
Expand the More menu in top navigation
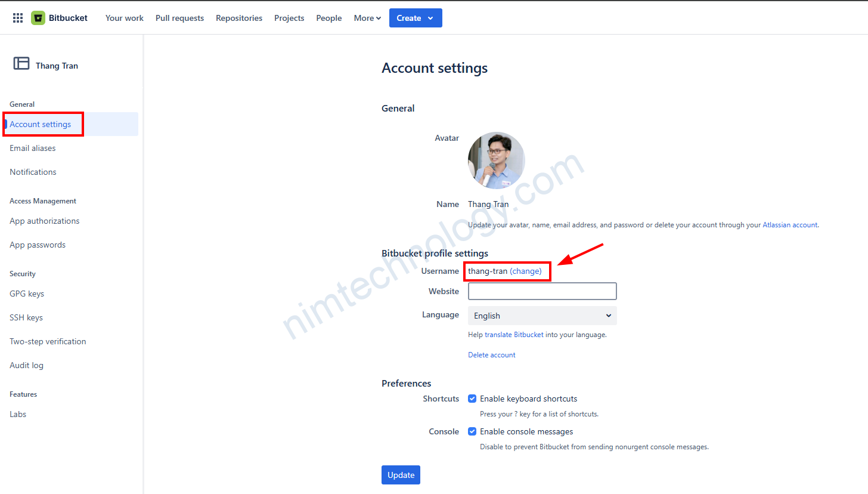point(367,18)
